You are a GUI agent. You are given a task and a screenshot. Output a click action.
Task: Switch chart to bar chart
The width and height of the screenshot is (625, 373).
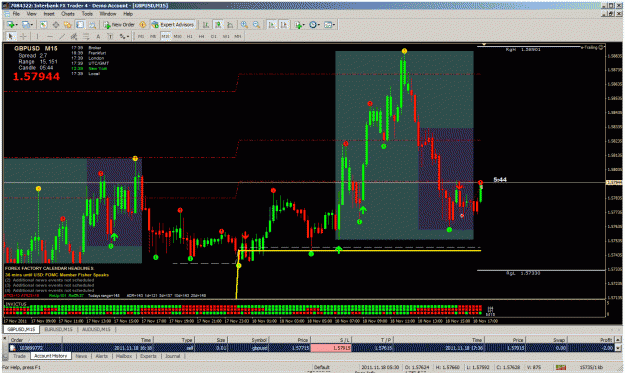point(206,25)
